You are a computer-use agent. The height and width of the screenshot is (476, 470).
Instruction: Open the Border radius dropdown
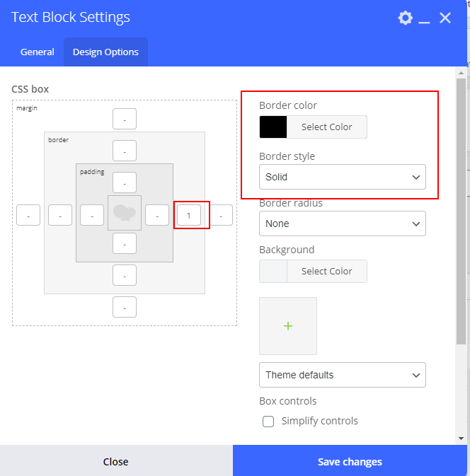tap(343, 224)
